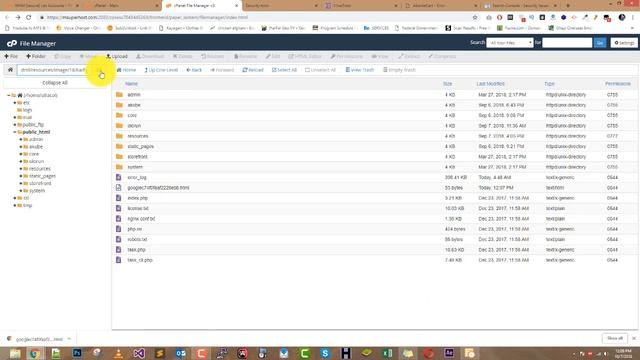Create a new file with the File button

(11, 56)
